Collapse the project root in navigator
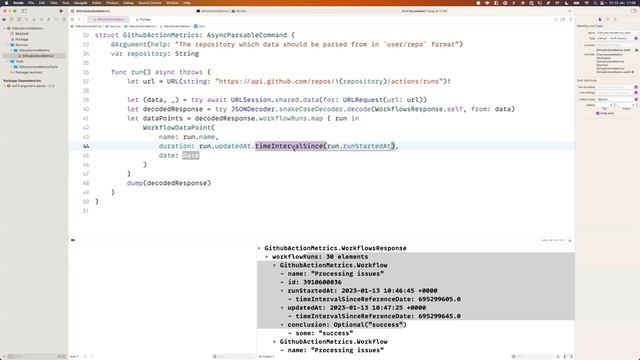 point(4,28)
